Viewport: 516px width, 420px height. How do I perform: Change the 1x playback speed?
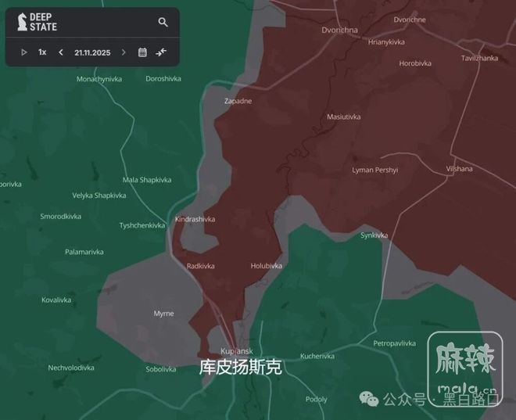tap(42, 52)
